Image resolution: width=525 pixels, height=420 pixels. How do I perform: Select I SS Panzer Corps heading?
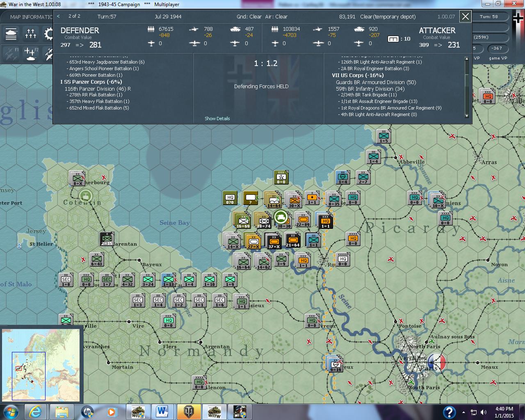coord(91,82)
